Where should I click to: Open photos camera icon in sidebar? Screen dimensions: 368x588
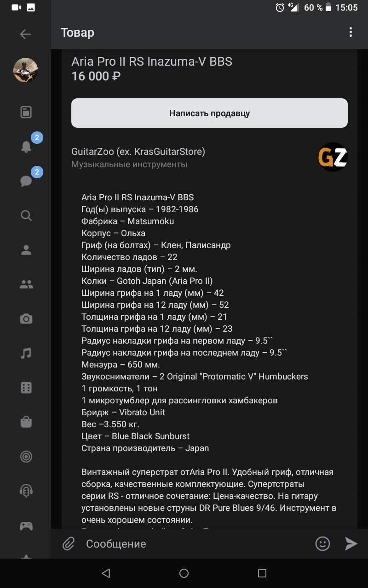26,319
